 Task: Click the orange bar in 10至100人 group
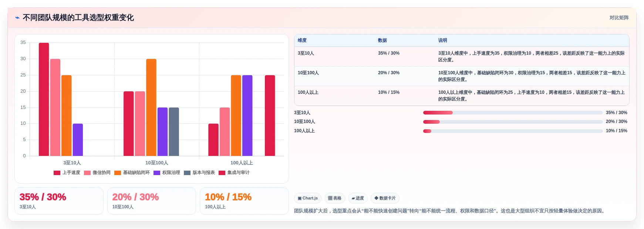click(x=151, y=107)
